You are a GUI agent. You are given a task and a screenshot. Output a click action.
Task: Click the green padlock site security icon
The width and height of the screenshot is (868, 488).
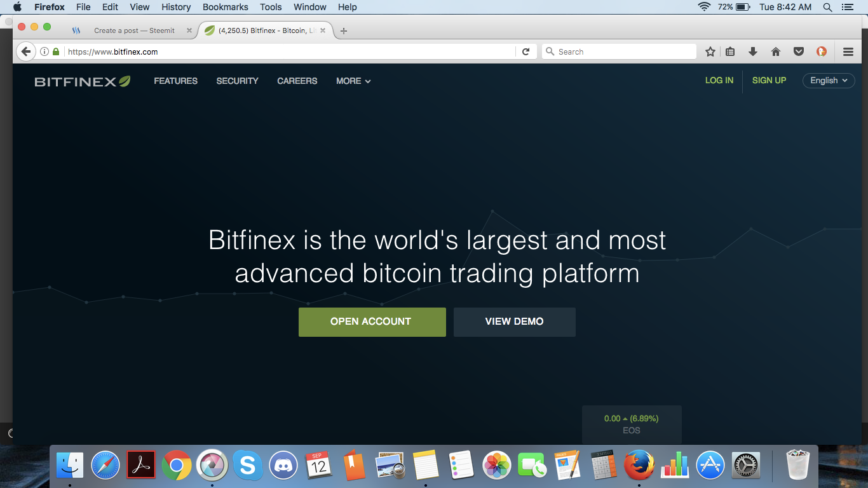tap(56, 51)
